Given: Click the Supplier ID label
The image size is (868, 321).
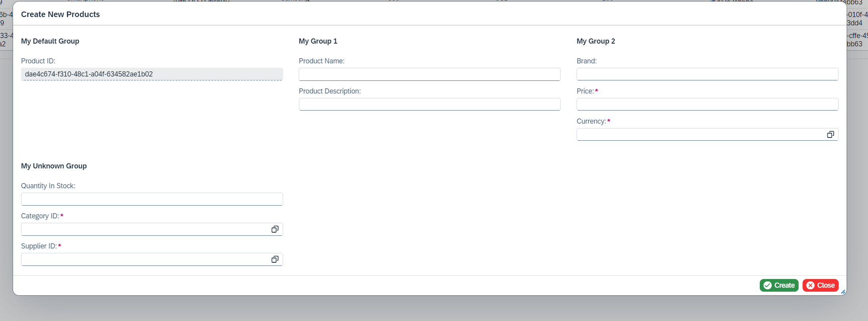Looking at the screenshot, I should point(39,246).
